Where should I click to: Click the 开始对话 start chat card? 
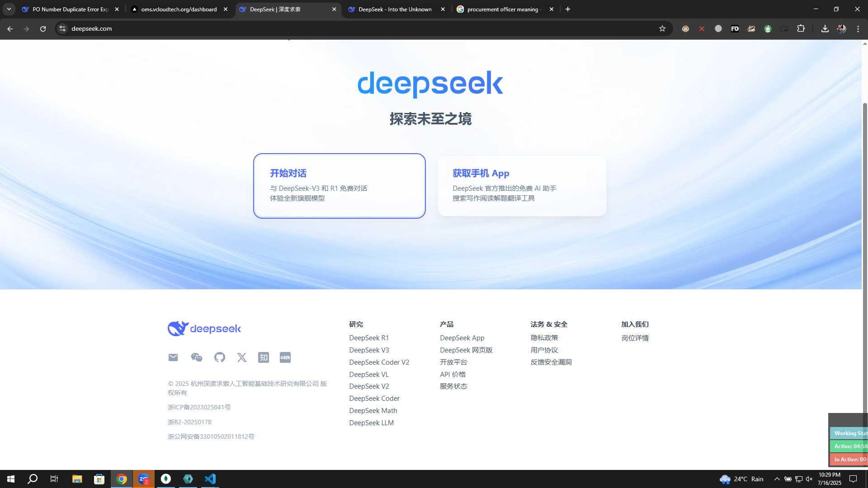pos(339,186)
